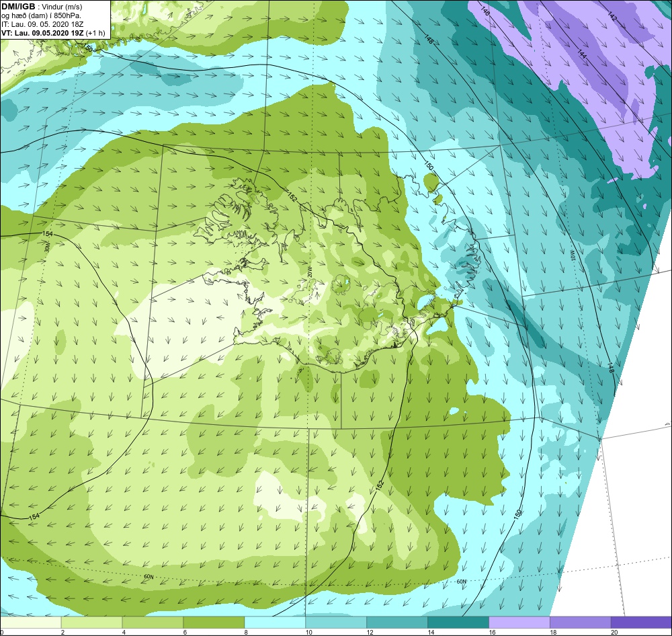The height and width of the screenshot is (636, 672).
Task: Pick the 10–12 m/s light teal legend swatch
Action: 336,622
